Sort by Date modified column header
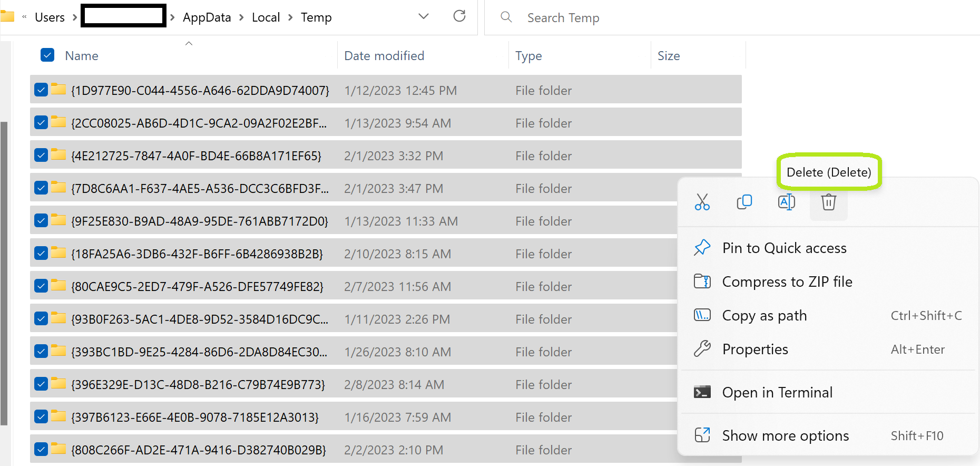 coord(384,55)
